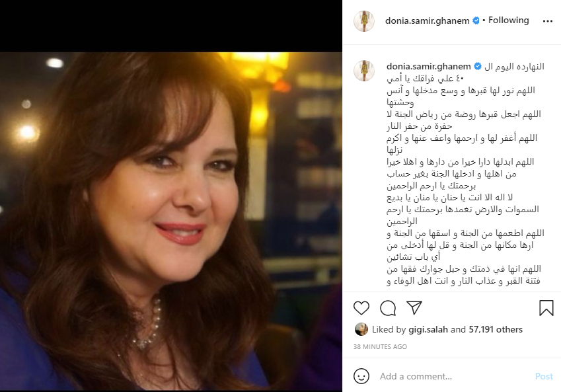Click the woman's portrait photo

point(171,221)
